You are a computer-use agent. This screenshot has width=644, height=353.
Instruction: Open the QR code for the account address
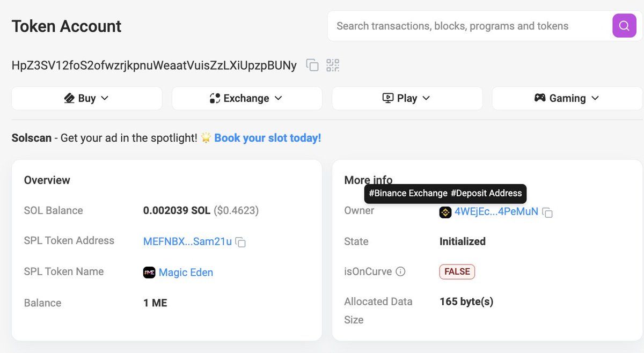tap(332, 65)
